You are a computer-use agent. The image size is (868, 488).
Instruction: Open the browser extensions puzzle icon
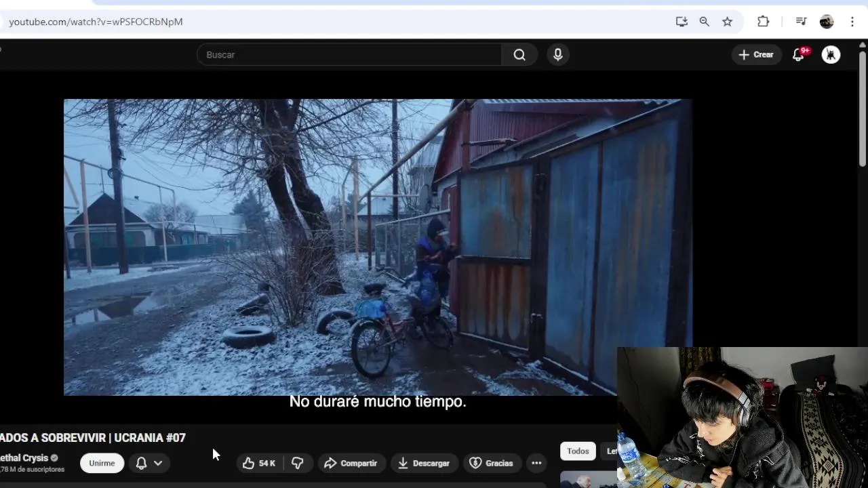tap(763, 22)
